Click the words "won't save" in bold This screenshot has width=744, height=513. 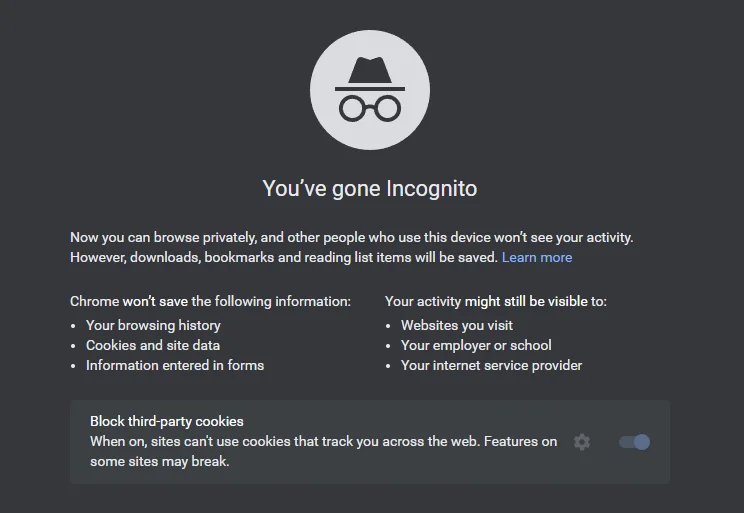[155, 301]
